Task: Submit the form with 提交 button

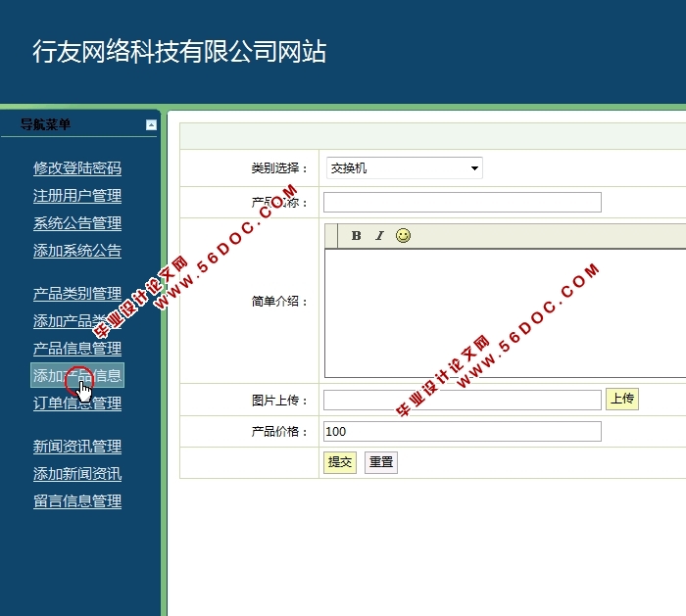Action: (x=339, y=462)
